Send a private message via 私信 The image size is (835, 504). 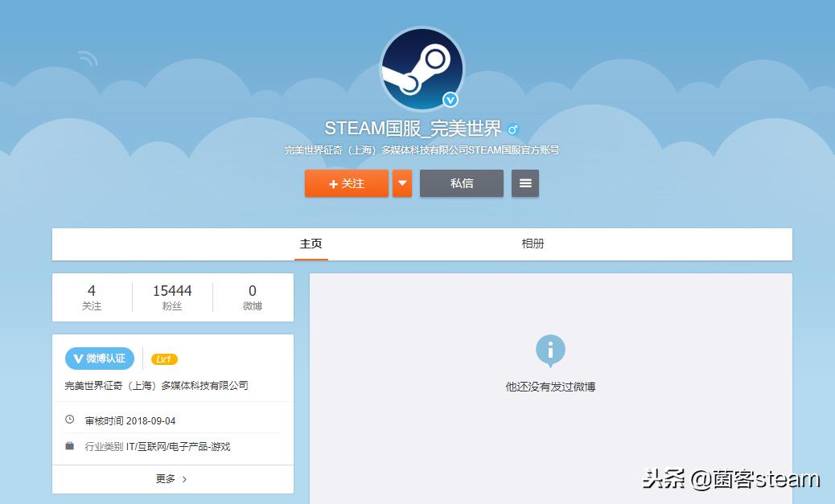coord(461,183)
